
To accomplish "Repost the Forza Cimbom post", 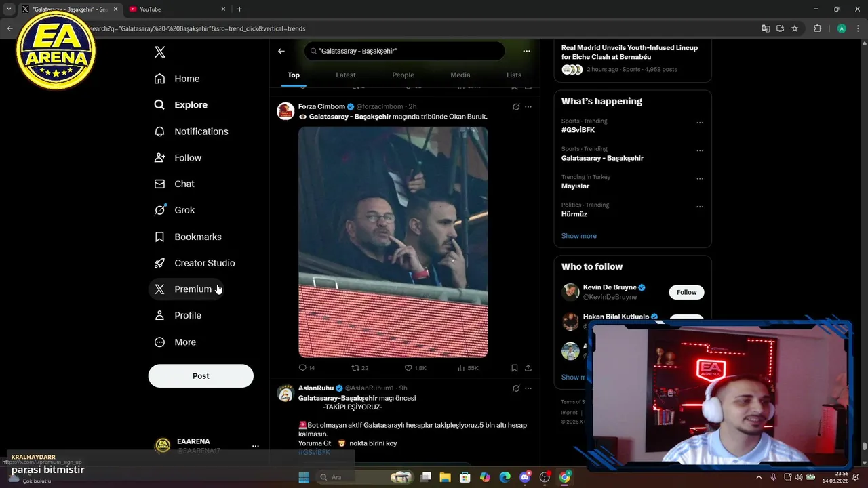I will pyautogui.click(x=359, y=368).
